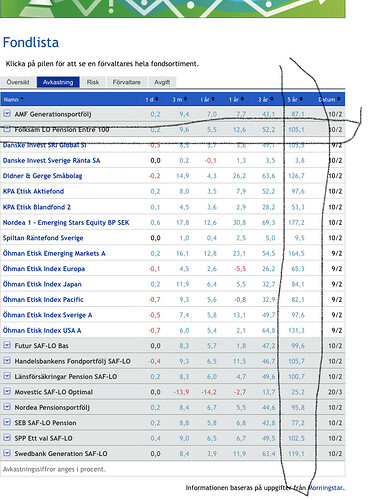Expand AMF Generationsportfölj fund row
Viewport: 374px width, 500px height.
coord(7,114)
